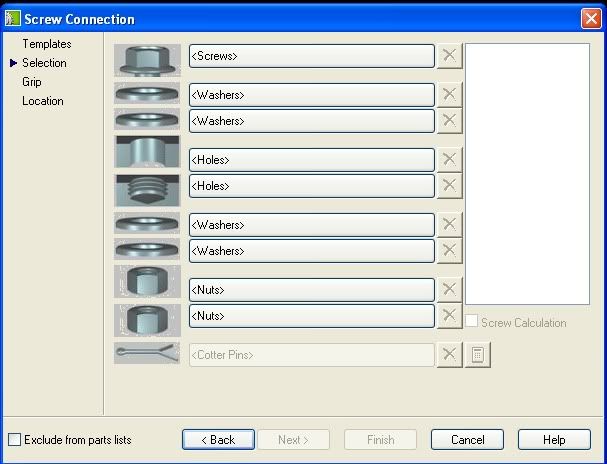Screen dimensions: 607x464
Task: Clear the upper <Holes> entry with its X
Action: pyautogui.click(x=449, y=159)
